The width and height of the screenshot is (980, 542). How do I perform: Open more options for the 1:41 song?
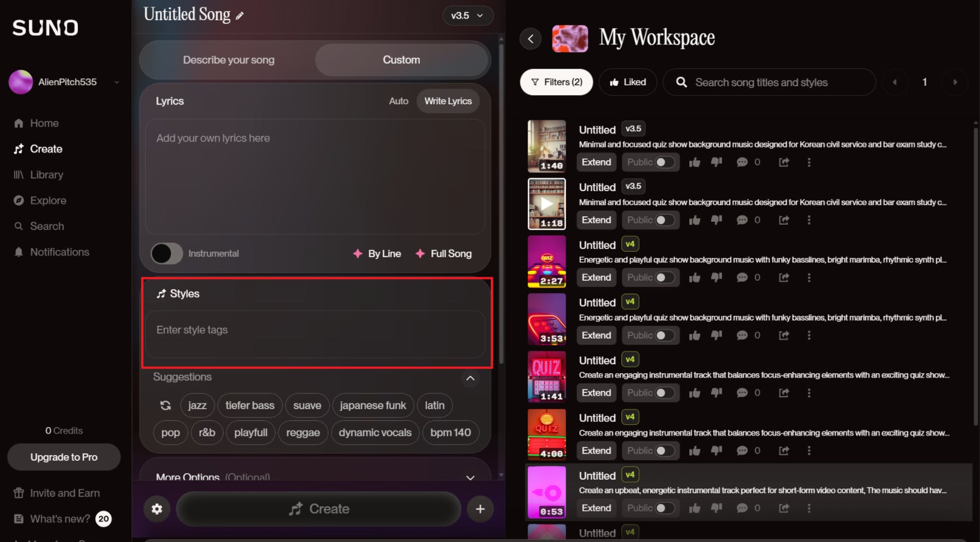click(809, 393)
